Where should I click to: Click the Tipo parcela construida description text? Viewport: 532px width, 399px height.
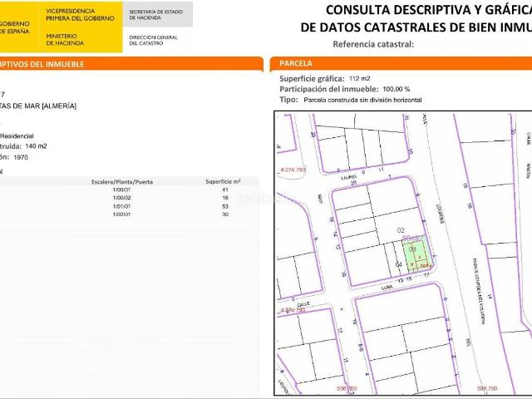pos(362,99)
